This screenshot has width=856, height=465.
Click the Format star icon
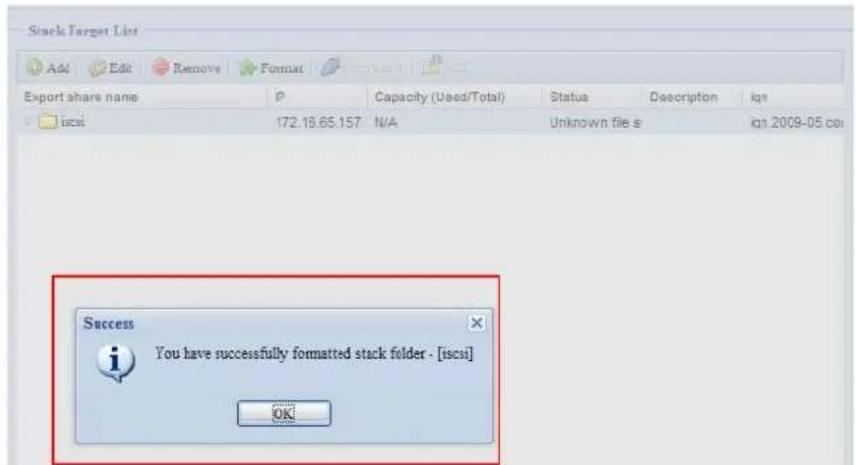(248, 68)
